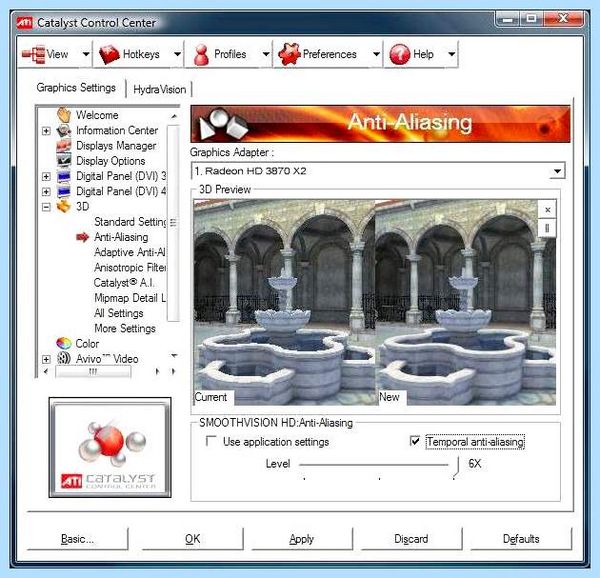Click the ATI logo in title bar
This screenshot has height=578, width=600.
25,23
